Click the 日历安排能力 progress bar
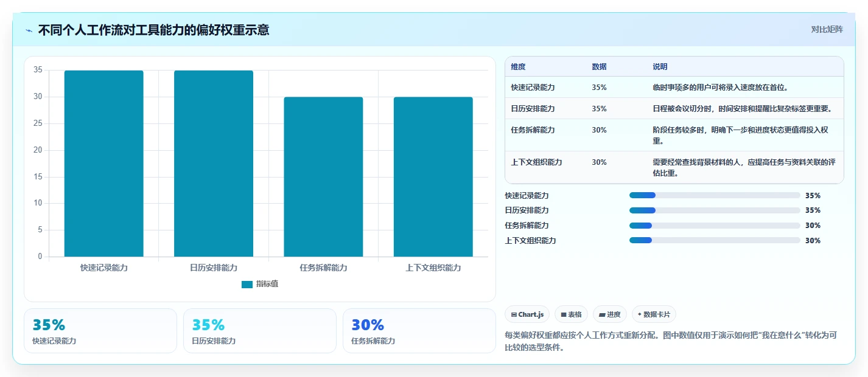This screenshot has height=377, width=868. [x=715, y=210]
